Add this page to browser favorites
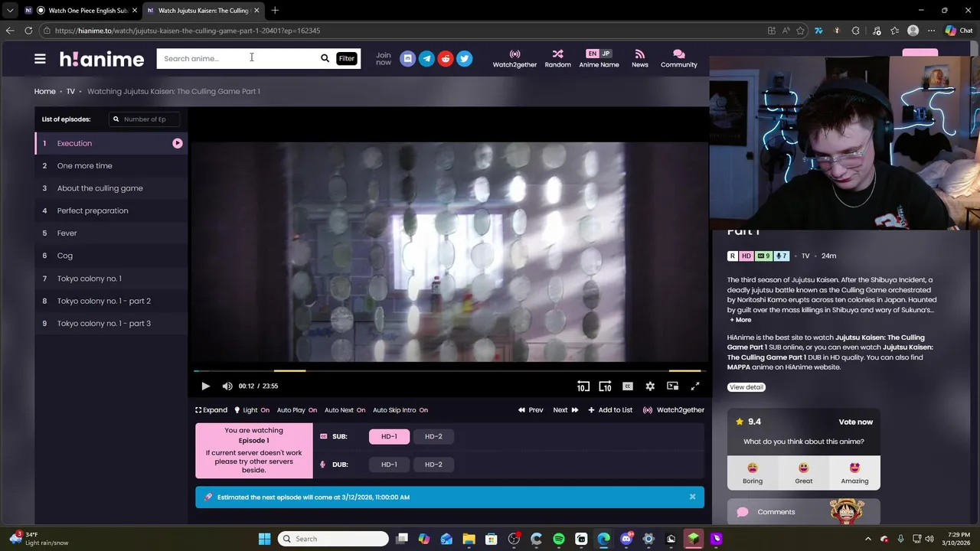The height and width of the screenshot is (551, 980). [800, 31]
